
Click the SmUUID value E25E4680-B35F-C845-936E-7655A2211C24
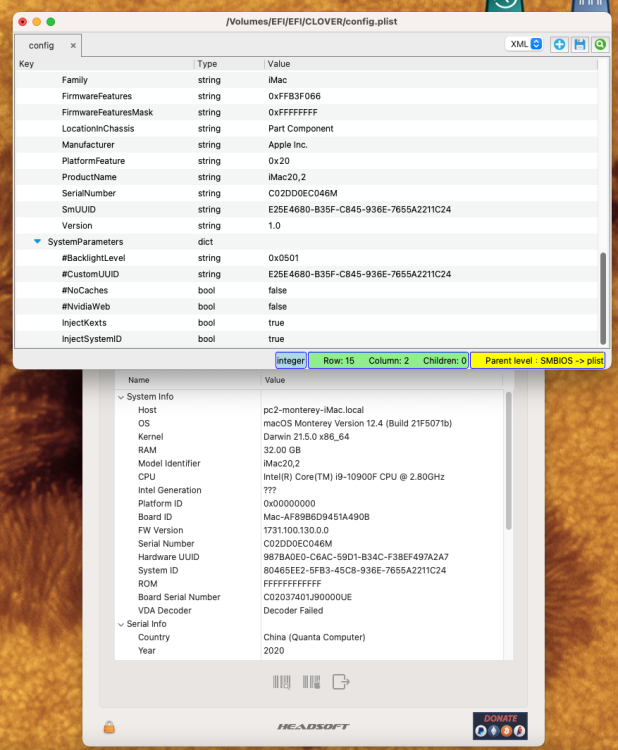coord(360,210)
